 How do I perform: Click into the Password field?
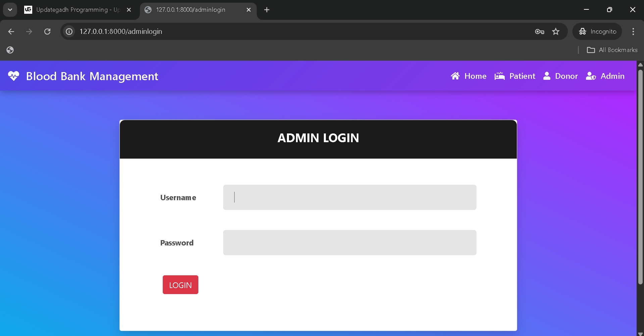349,242
